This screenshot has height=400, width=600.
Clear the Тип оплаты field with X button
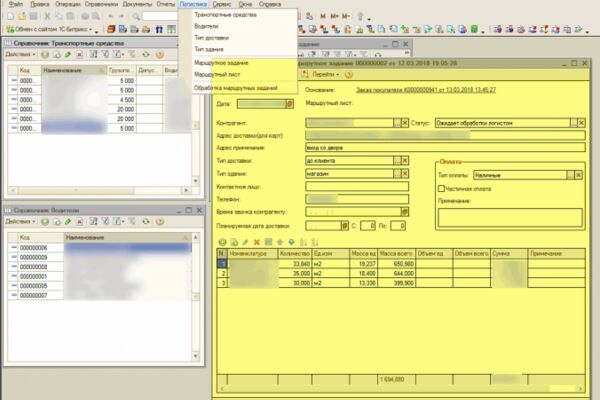579,175
